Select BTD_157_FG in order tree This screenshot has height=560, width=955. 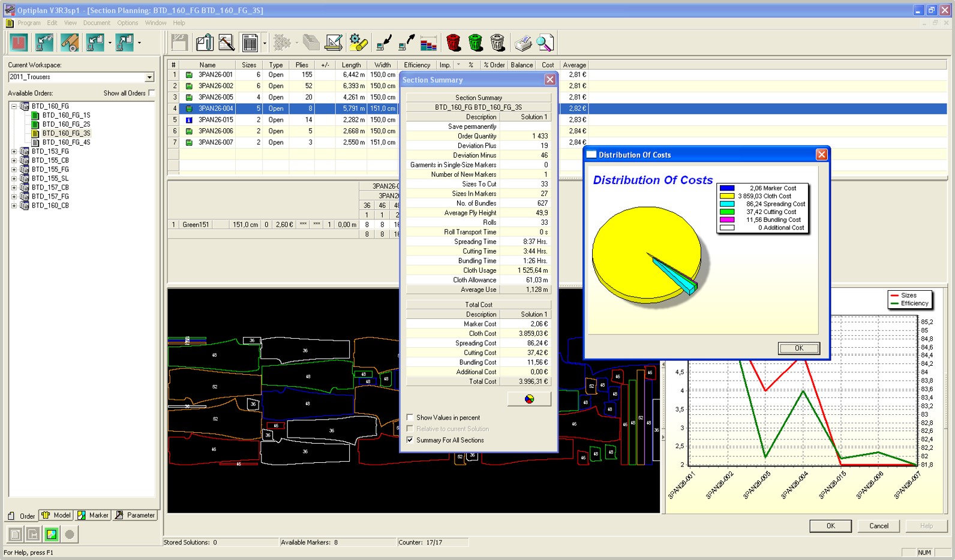click(50, 196)
